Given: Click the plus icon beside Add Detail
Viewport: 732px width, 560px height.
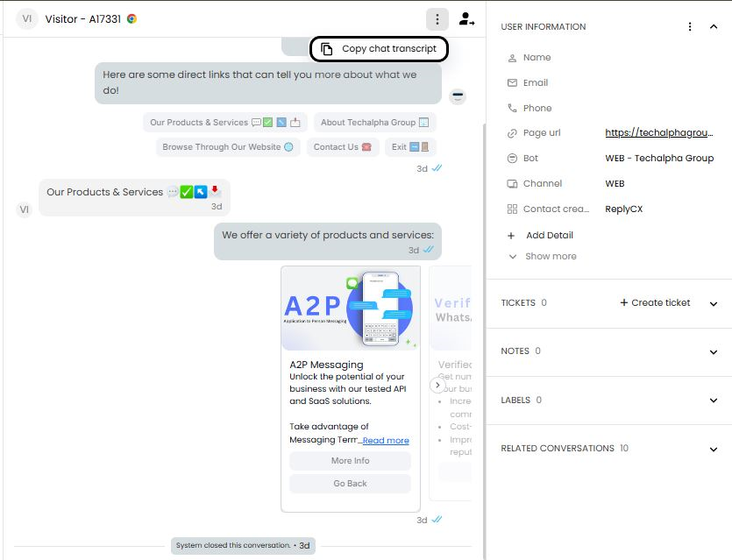Looking at the screenshot, I should click(512, 235).
